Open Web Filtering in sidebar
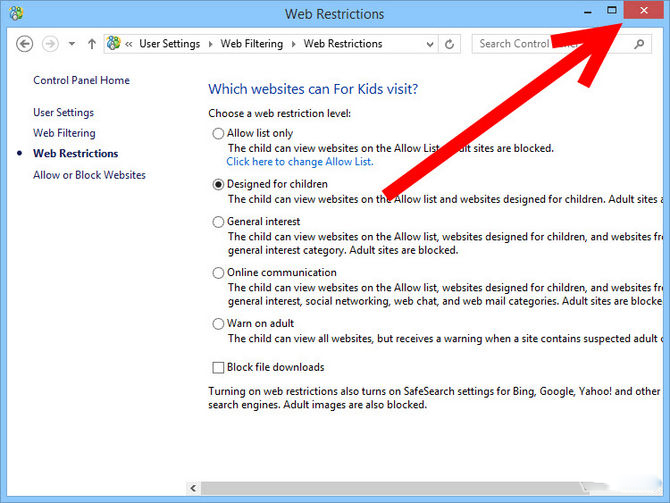 pos(64,133)
